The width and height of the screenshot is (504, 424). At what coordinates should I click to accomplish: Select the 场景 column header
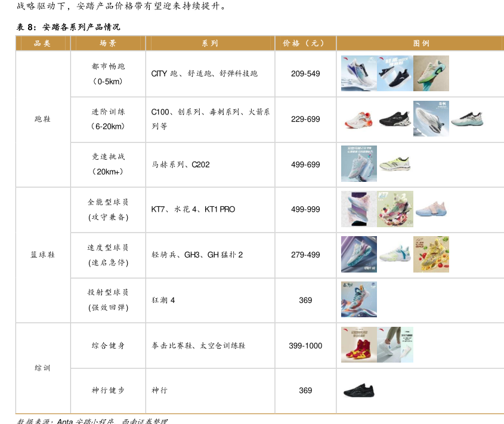coord(108,44)
